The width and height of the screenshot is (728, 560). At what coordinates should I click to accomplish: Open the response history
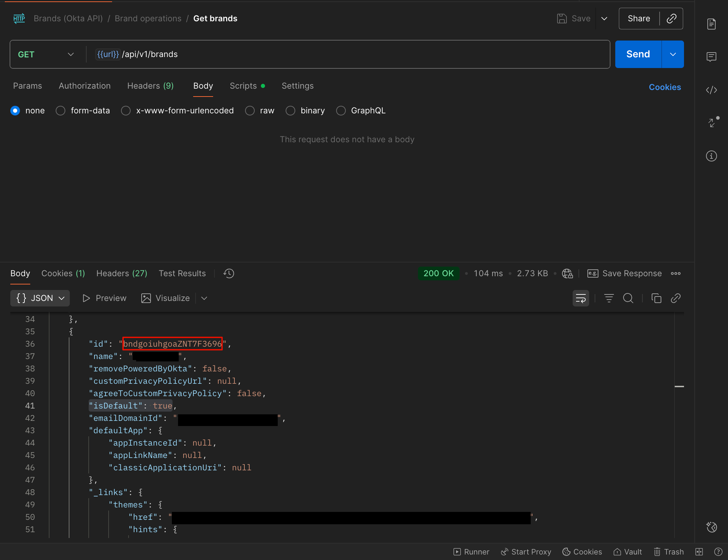(228, 273)
